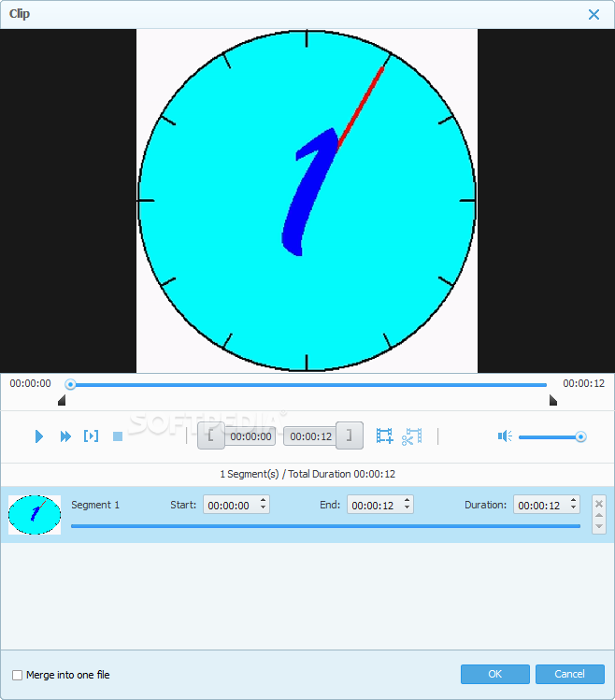
Task: Split the clip with scissors icon
Action: pyautogui.click(x=412, y=436)
